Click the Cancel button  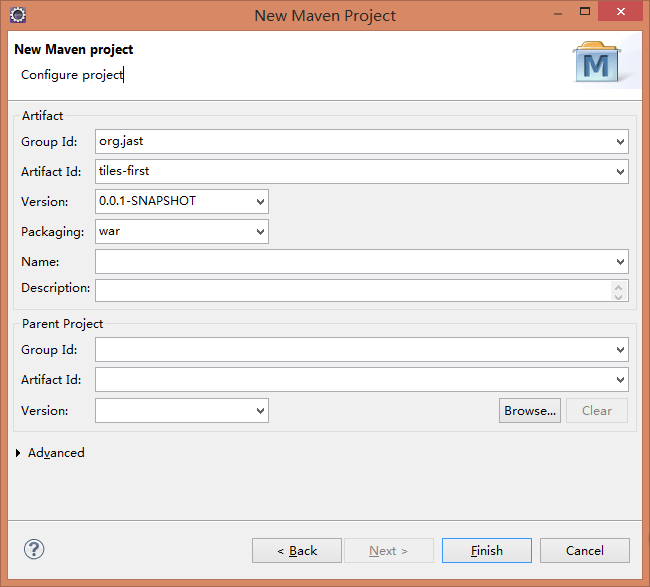585,551
